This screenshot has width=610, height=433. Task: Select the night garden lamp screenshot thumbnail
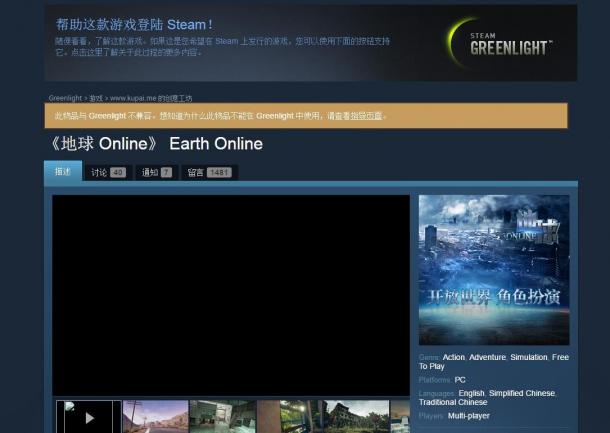(290, 417)
